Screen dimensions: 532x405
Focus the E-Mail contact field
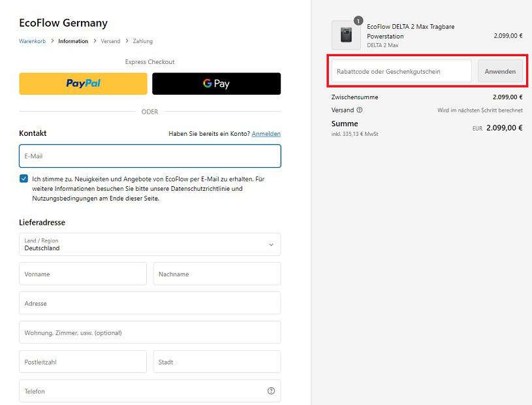[x=150, y=156]
